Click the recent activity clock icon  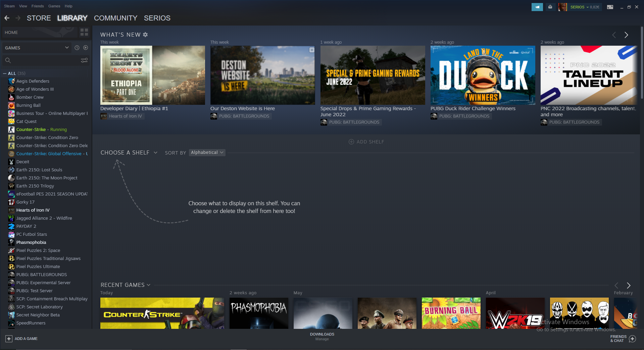tap(77, 48)
